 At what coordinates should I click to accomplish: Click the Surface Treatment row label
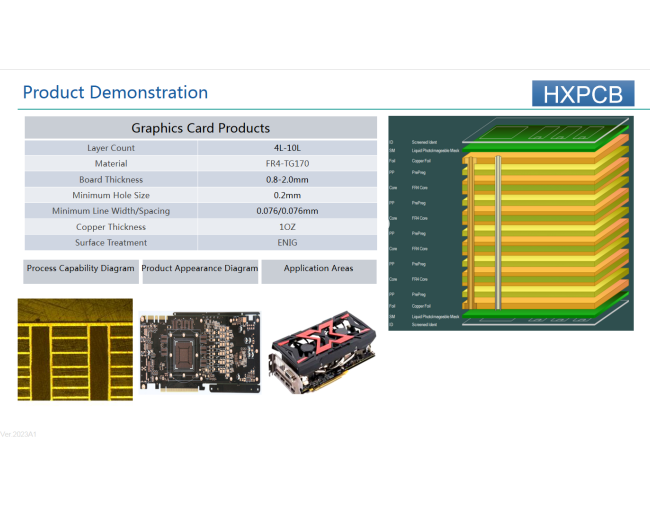coord(111,243)
